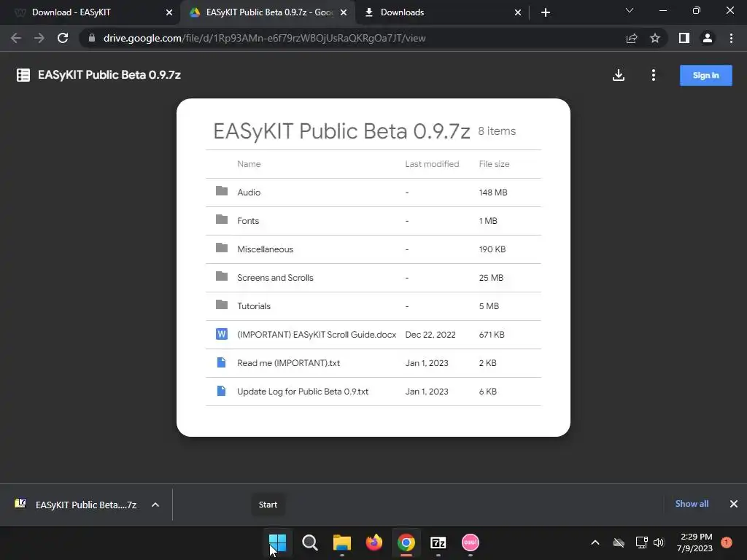The width and height of the screenshot is (747, 560).
Task: Click Show all downloads
Action: coord(692,504)
